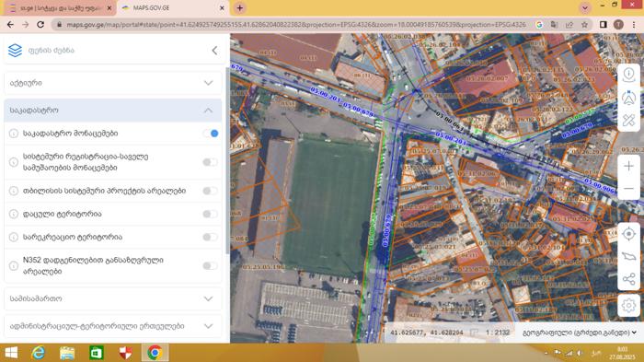Click info icon beside საკადასტრო მონაცემები
The width and height of the screenshot is (644, 362).
tap(14, 134)
